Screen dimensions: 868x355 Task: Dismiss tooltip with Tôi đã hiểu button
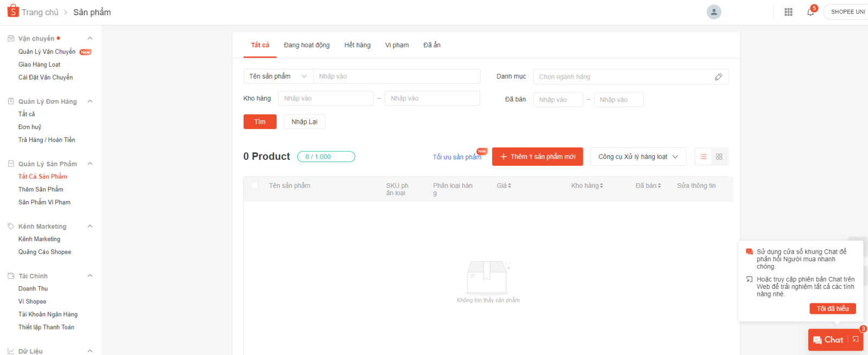tap(832, 308)
